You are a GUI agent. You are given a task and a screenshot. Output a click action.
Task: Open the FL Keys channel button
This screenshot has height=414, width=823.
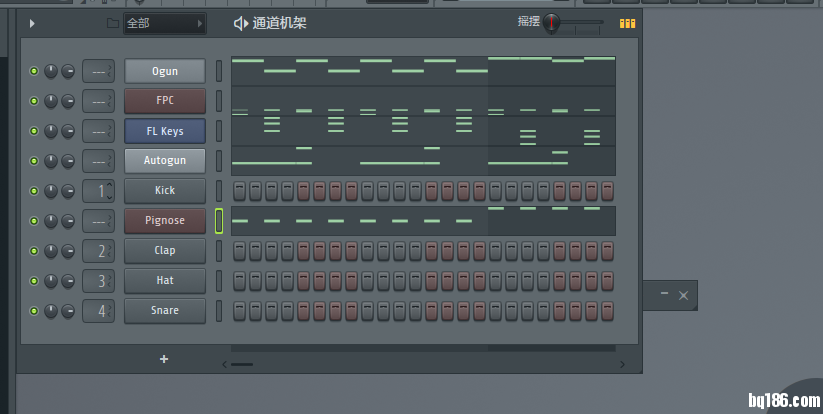pyautogui.click(x=165, y=131)
